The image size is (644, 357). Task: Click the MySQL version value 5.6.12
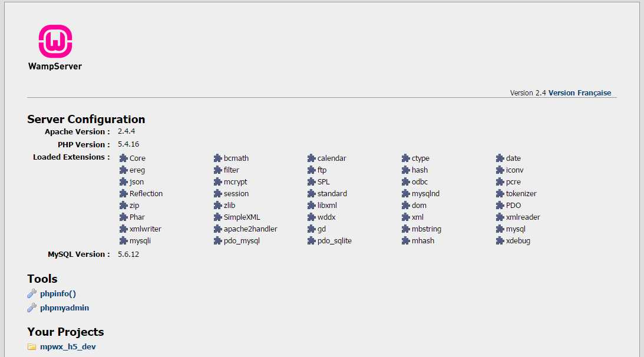pos(128,254)
